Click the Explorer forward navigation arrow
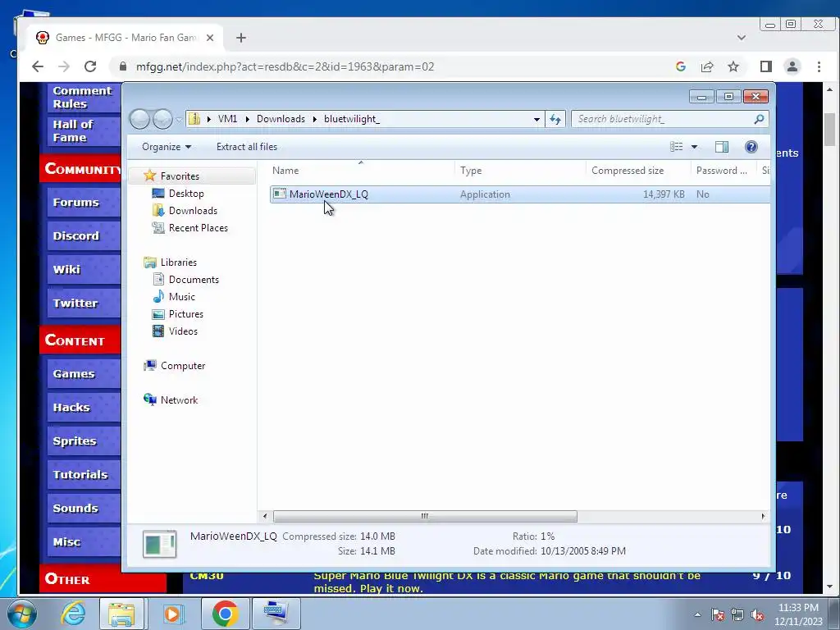Viewport: 840px width, 630px height. pyautogui.click(x=162, y=119)
